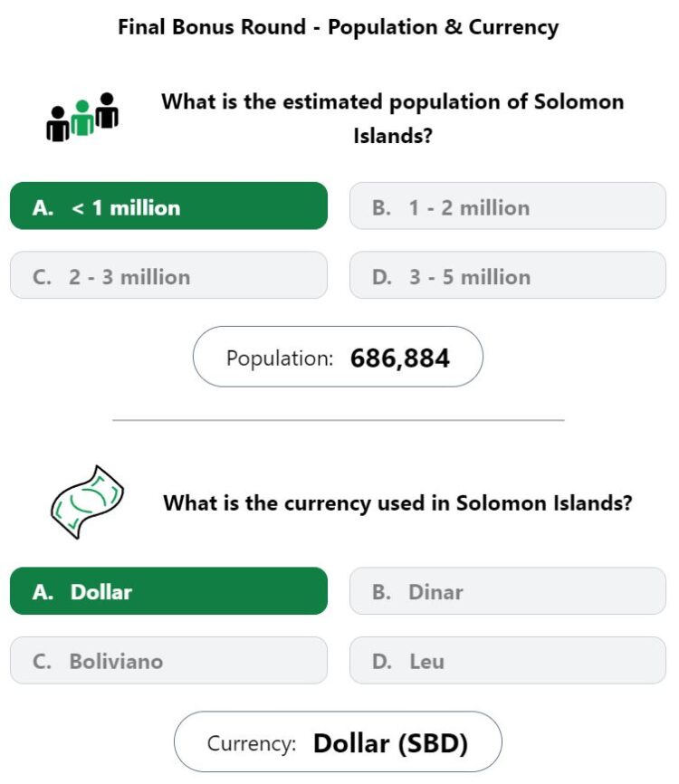Click the 'Population:' label in the pill
The image size is (679, 784).
point(280,359)
